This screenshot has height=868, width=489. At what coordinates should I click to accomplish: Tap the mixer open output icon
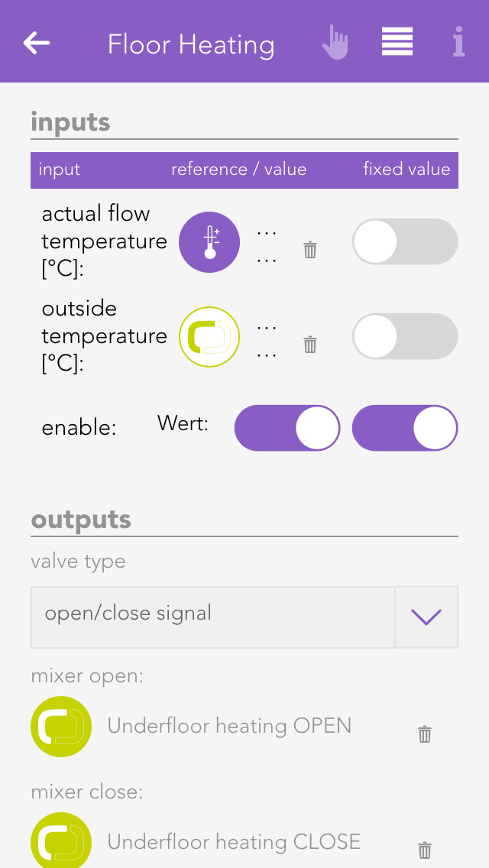(x=61, y=727)
